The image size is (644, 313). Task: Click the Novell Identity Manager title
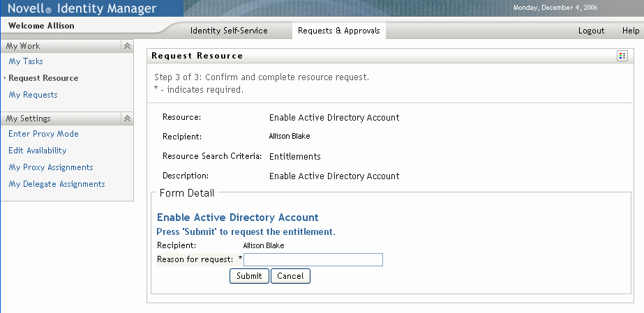pos(82,8)
